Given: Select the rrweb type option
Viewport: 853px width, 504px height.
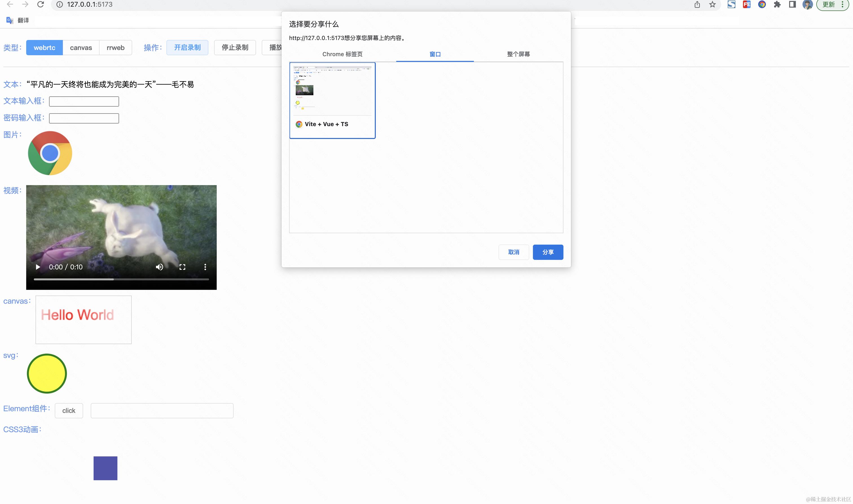Looking at the screenshot, I should [x=116, y=48].
